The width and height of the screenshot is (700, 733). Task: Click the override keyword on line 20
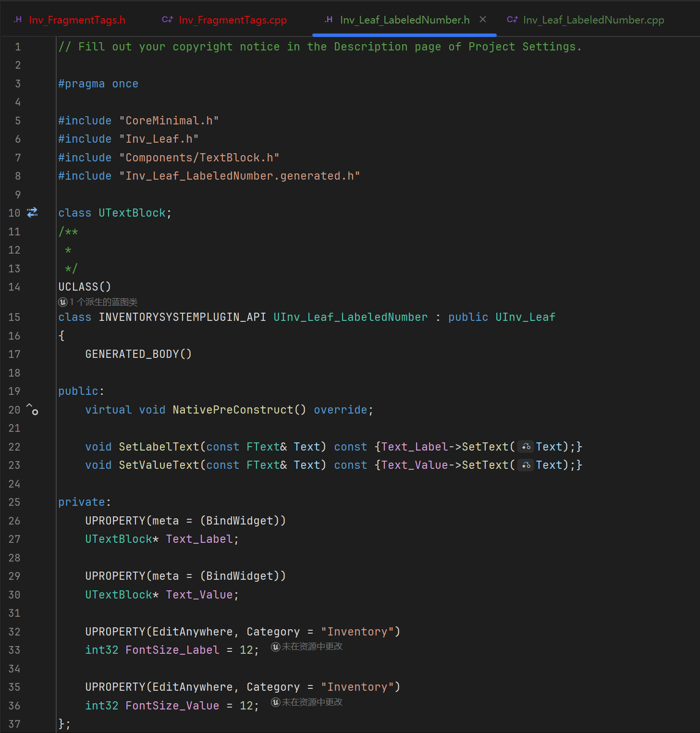pyautogui.click(x=341, y=410)
